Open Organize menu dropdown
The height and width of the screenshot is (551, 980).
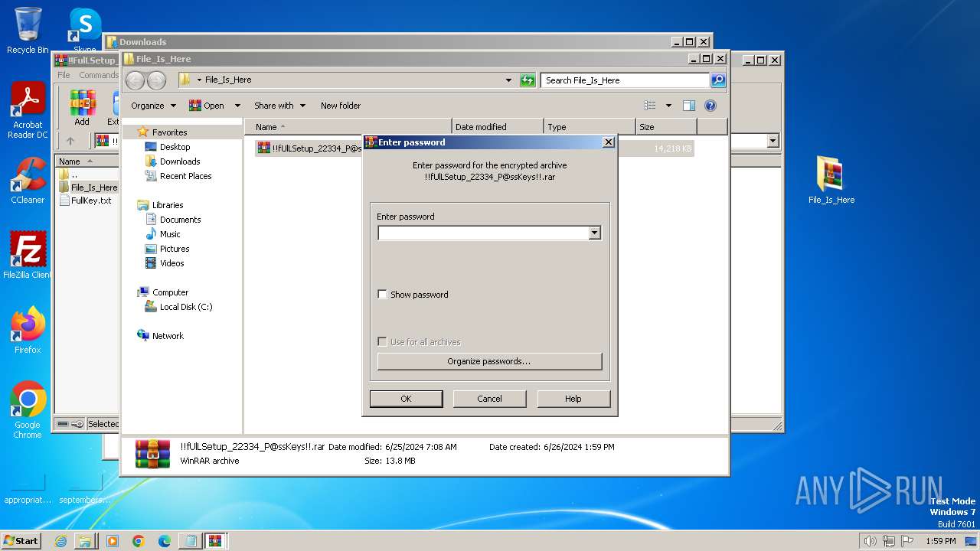coord(153,106)
